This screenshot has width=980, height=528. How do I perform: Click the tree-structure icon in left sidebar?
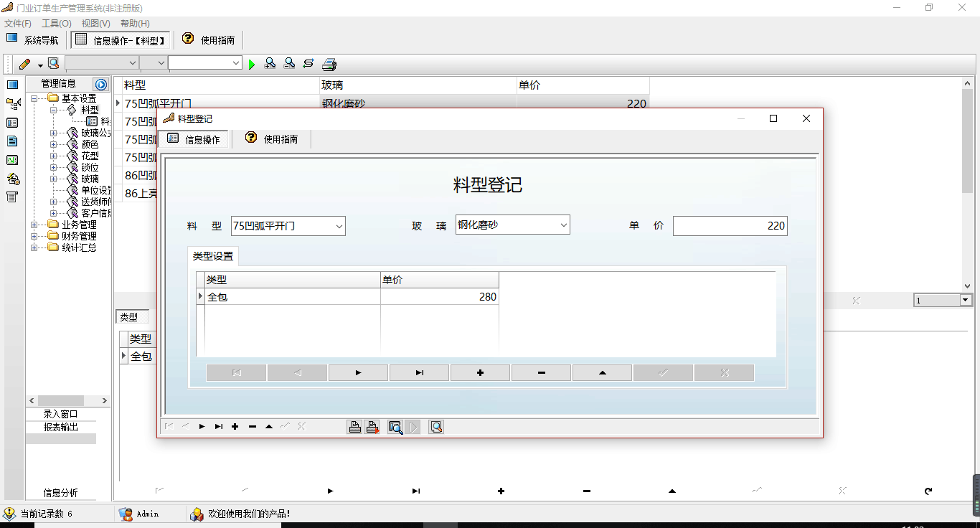point(13,104)
